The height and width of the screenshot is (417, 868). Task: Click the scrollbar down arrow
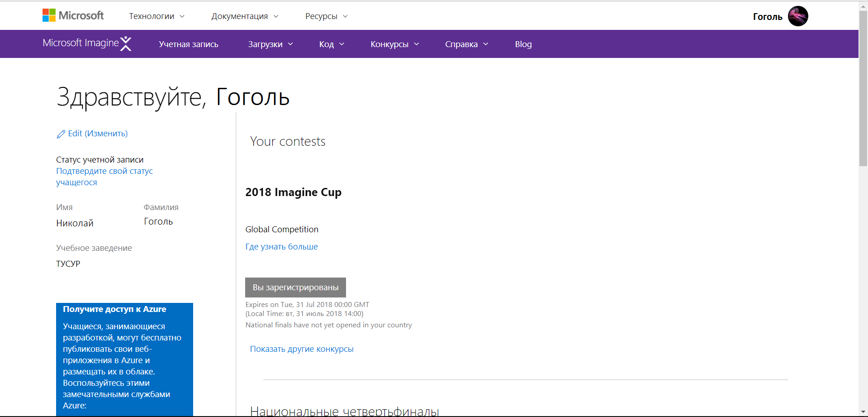coord(863,412)
